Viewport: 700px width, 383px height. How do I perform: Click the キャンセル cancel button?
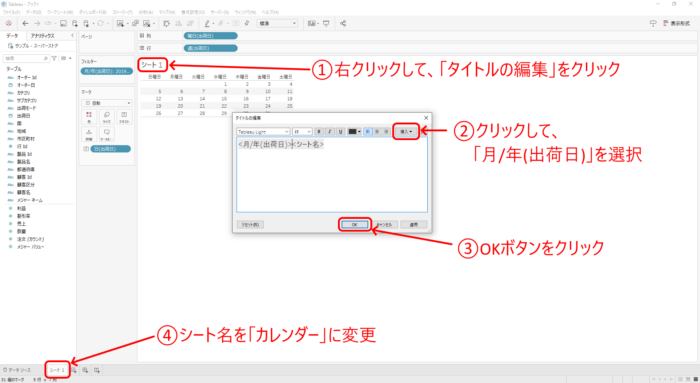[384, 225]
